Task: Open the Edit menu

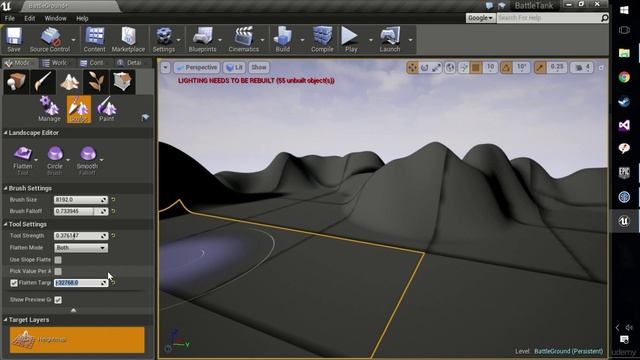Action: pos(29,18)
